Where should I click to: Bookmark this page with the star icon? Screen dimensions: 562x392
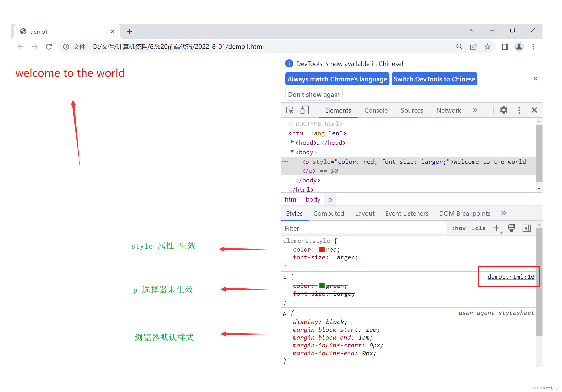(x=487, y=47)
